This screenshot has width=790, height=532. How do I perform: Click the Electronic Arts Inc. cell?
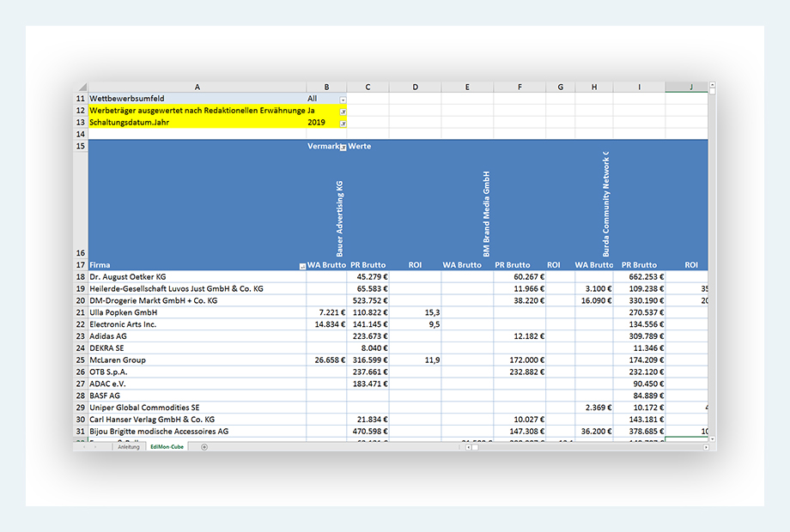pos(197,324)
